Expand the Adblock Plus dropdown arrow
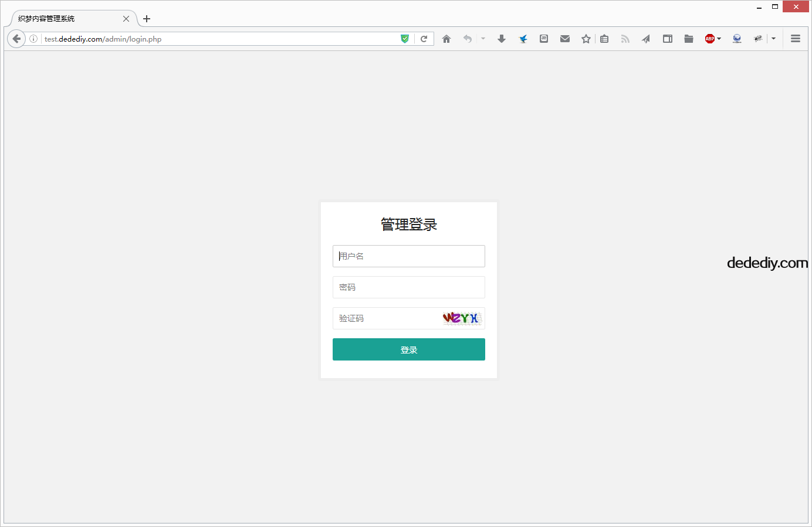Screen dimensions: 812x527 [x=719, y=39]
